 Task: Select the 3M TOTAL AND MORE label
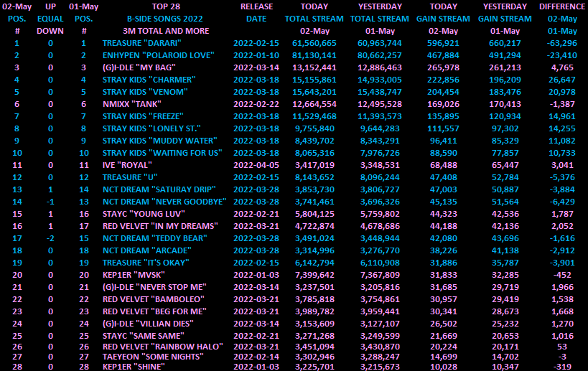(x=166, y=31)
